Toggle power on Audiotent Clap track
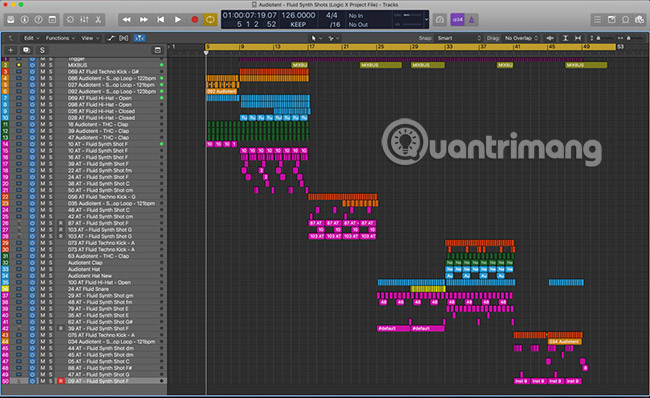Screen dimensions: 650x398 tap(32, 262)
